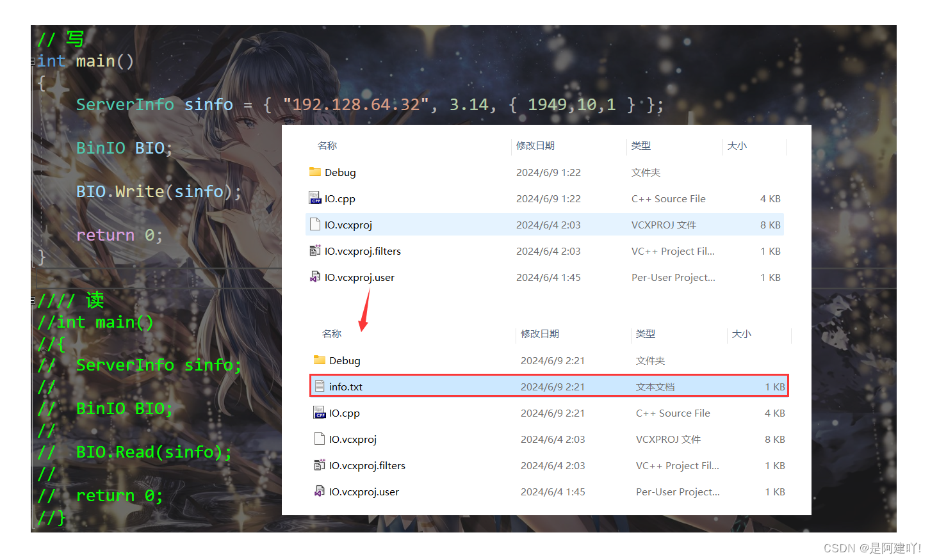The height and width of the screenshot is (560, 930).
Task: Click the info.txt text document icon
Action: tap(319, 387)
